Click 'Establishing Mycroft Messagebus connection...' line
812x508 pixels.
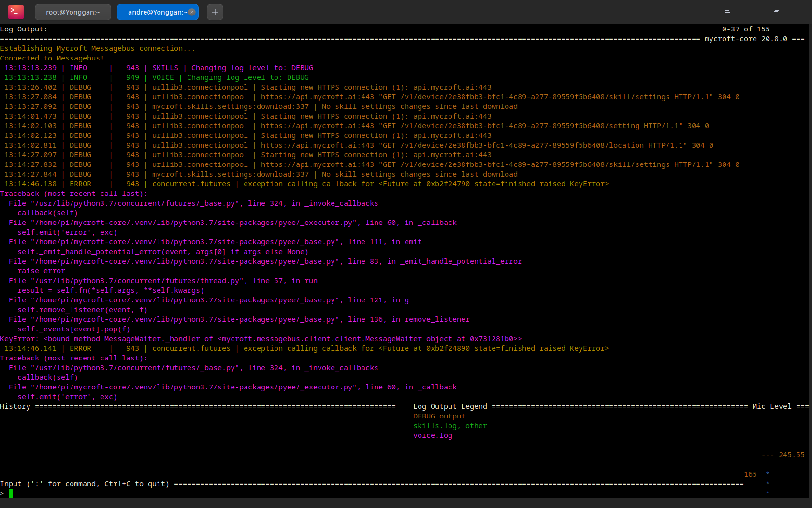tap(98, 48)
